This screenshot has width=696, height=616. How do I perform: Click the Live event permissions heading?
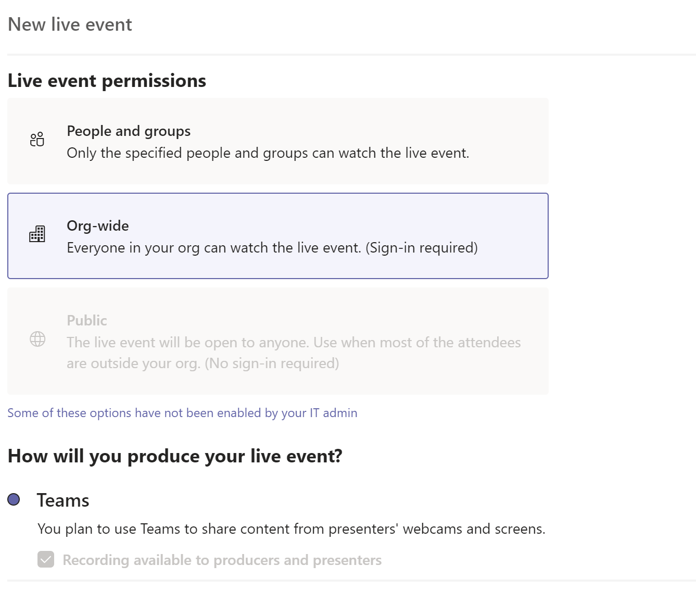[x=107, y=81]
